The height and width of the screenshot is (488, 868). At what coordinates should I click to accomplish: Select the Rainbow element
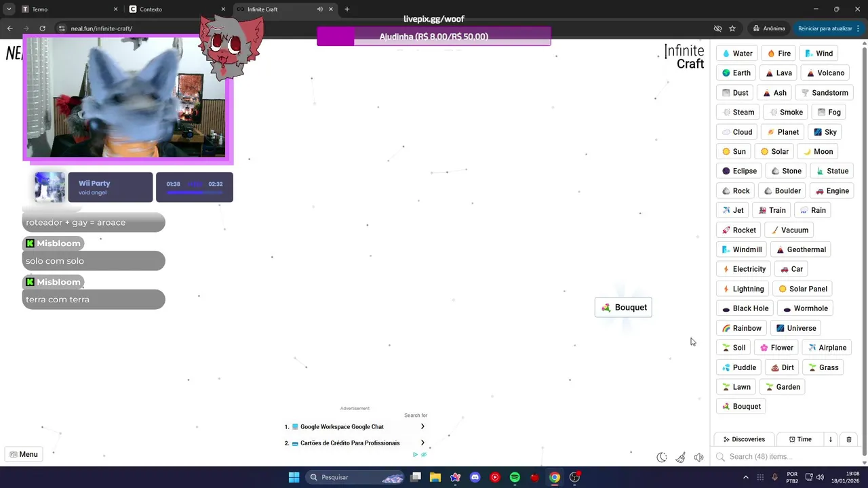[x=741, y=328]
